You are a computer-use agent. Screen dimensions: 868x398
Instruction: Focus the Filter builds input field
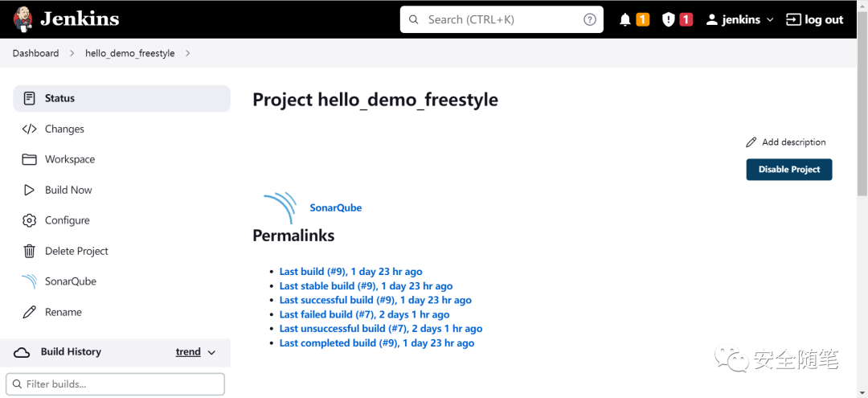(115, 384)
